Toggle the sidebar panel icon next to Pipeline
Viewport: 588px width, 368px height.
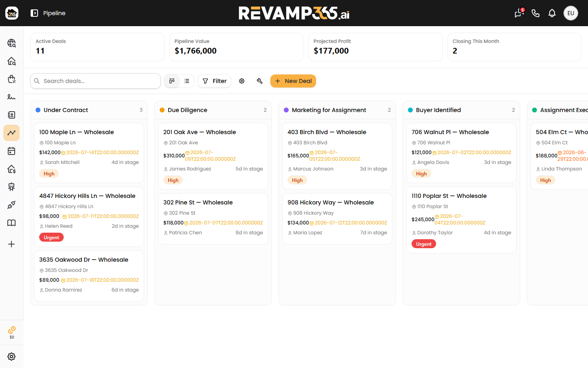(x=34, y=13)
